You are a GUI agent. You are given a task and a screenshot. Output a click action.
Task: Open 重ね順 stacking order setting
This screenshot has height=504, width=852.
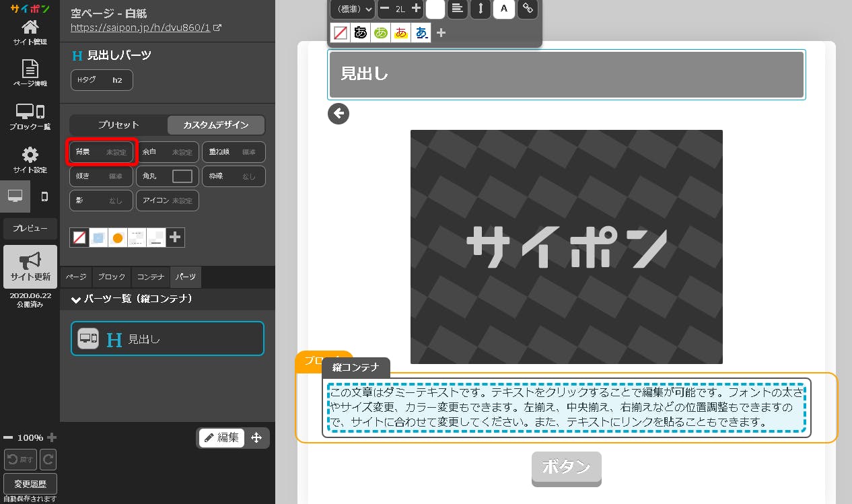234,152
